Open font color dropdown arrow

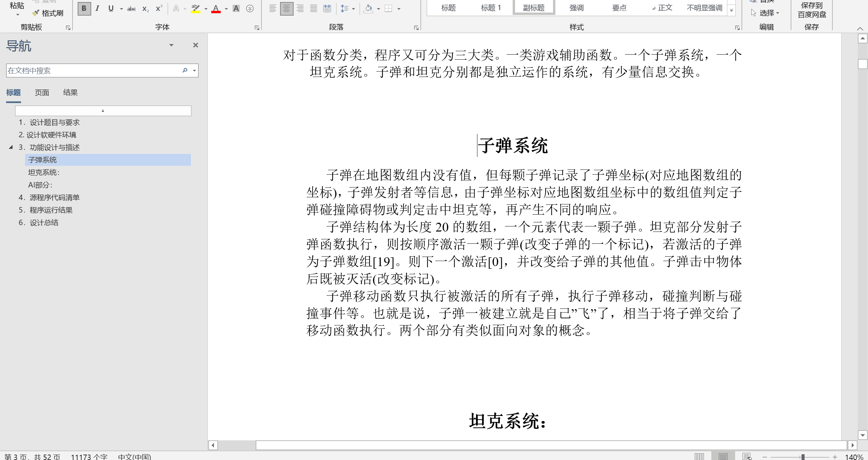pos(226,9)
